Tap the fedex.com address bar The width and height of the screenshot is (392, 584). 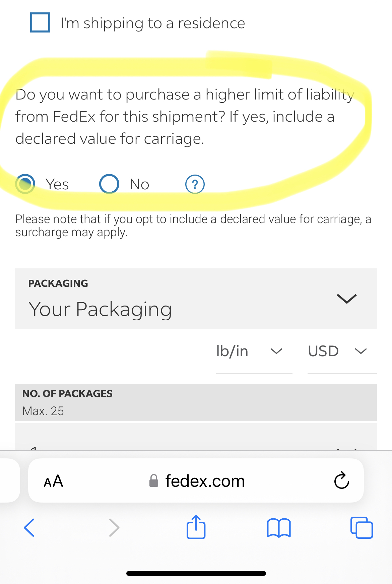tap(205, 481)
